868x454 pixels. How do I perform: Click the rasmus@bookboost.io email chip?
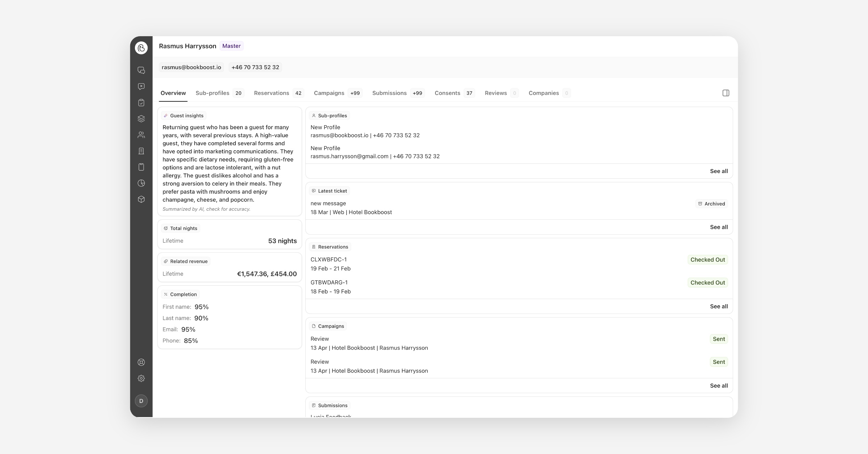click(x=191, y=67)
